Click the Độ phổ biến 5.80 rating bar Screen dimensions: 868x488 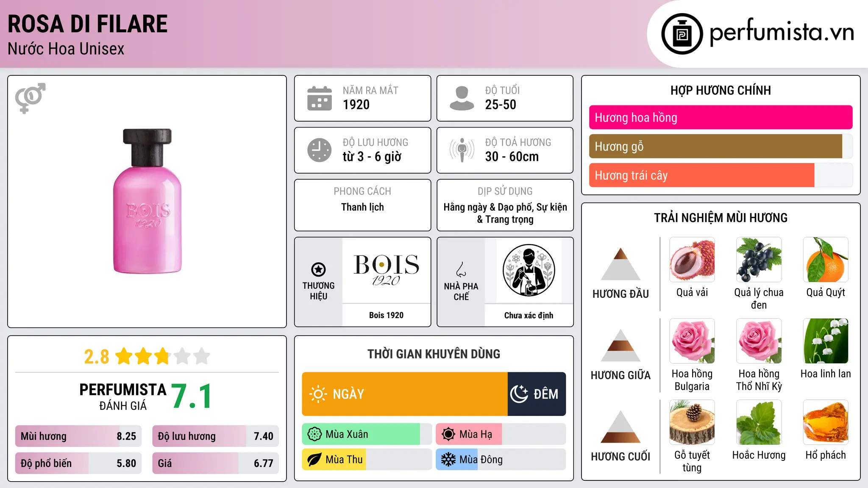(78, 463)
